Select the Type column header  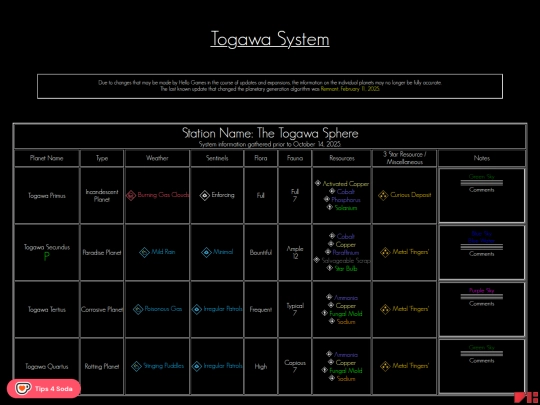click(x=102, y=158)
